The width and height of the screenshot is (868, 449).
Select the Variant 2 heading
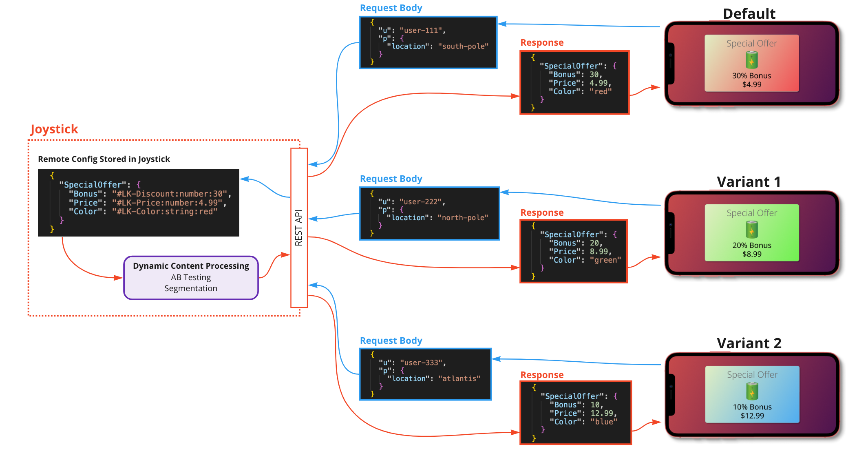(749, 343)
